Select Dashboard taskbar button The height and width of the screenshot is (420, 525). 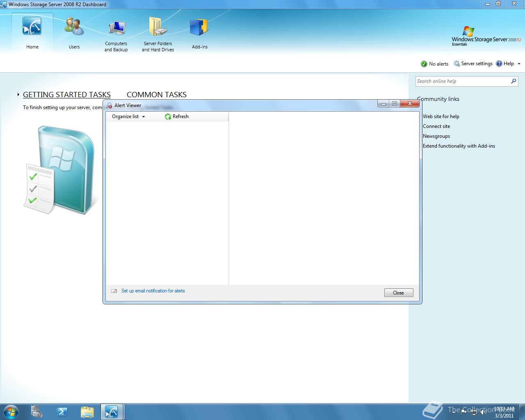tap(112, 412)
